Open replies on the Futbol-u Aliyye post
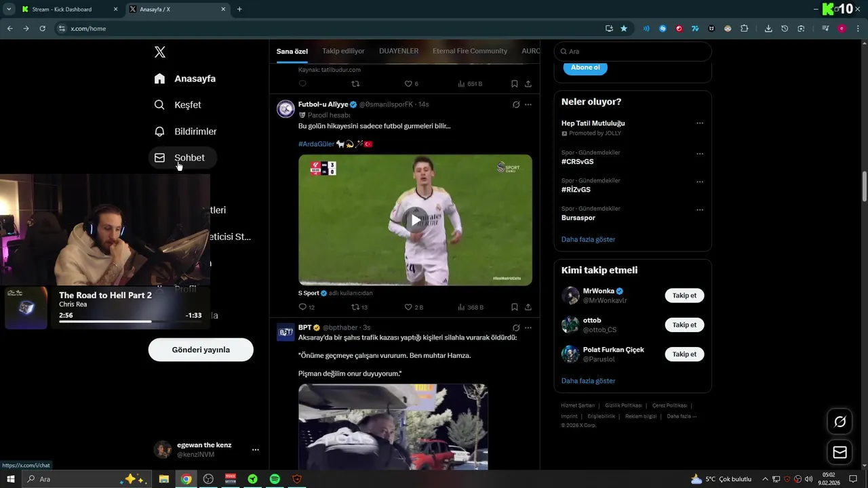 coord(307,307)
